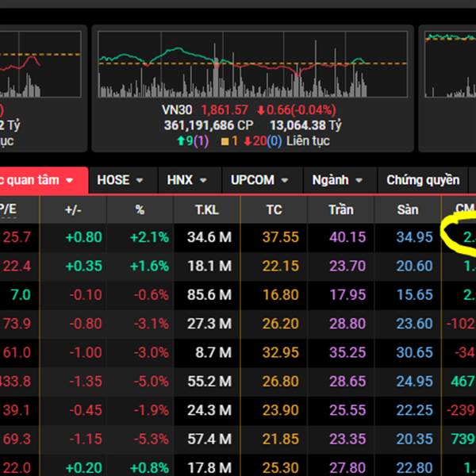Image resolution: width=476 pixels, height=476 pixels.
Task: Click the TC reference price column header
Action: (274, 209)
